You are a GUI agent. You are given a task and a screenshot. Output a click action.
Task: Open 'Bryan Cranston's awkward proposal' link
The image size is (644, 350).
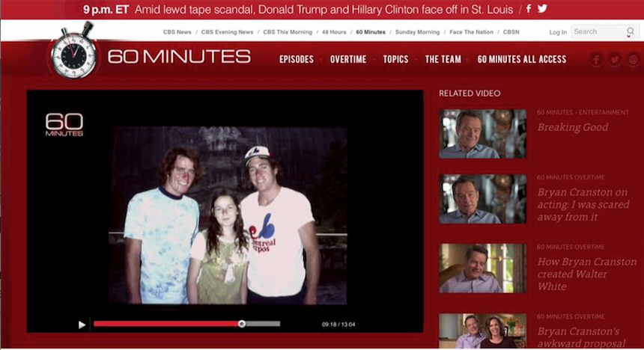tap(581, 337)
